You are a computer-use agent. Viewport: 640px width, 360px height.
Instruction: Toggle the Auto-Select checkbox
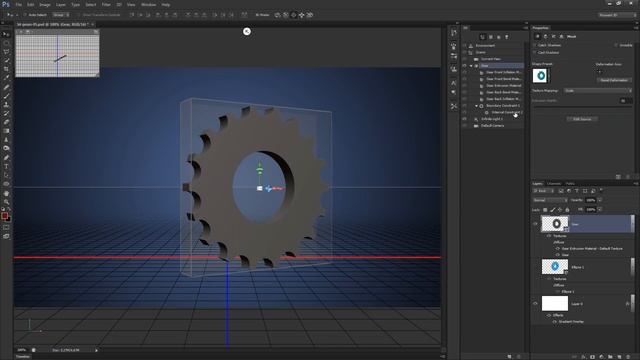click(25, 15)
